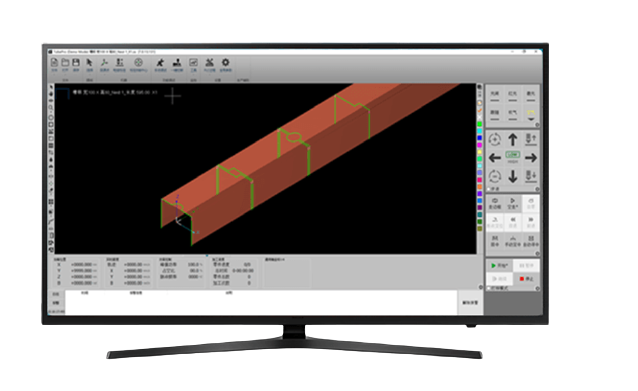638x391 pixels.
Task: Expand the dropdown under the yellow path button
Action: point(531,120)
